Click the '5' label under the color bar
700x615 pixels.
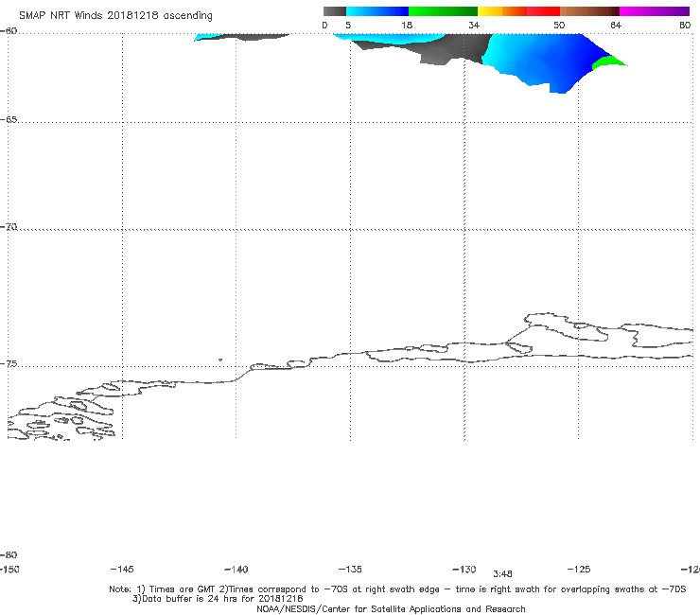(348, 26)
